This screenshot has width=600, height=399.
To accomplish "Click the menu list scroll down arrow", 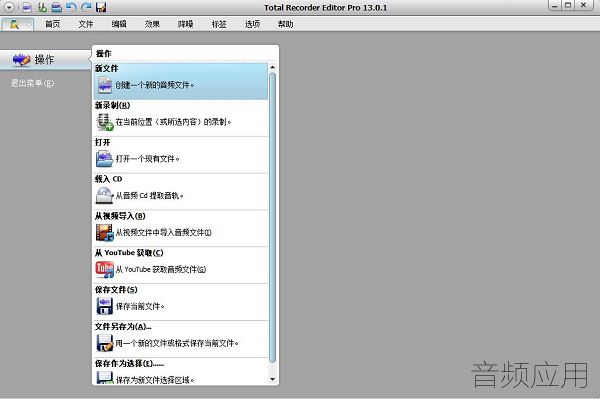I will click(272, 379).
